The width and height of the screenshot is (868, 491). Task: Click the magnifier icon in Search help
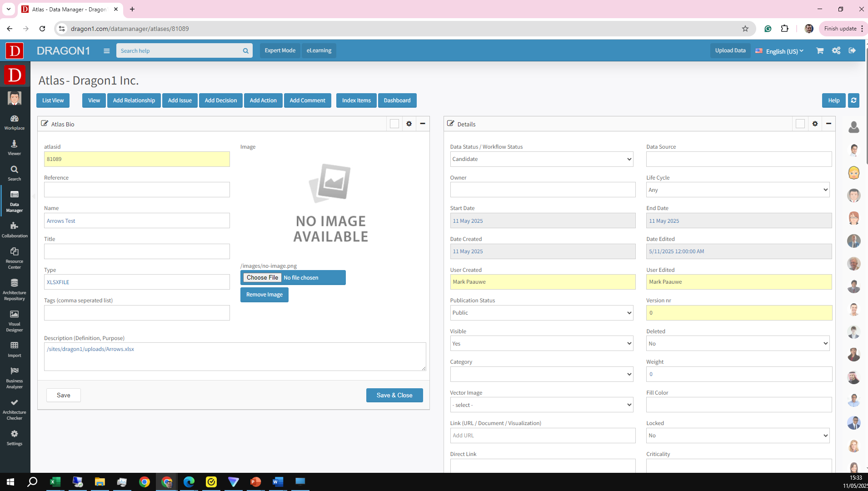246,51
